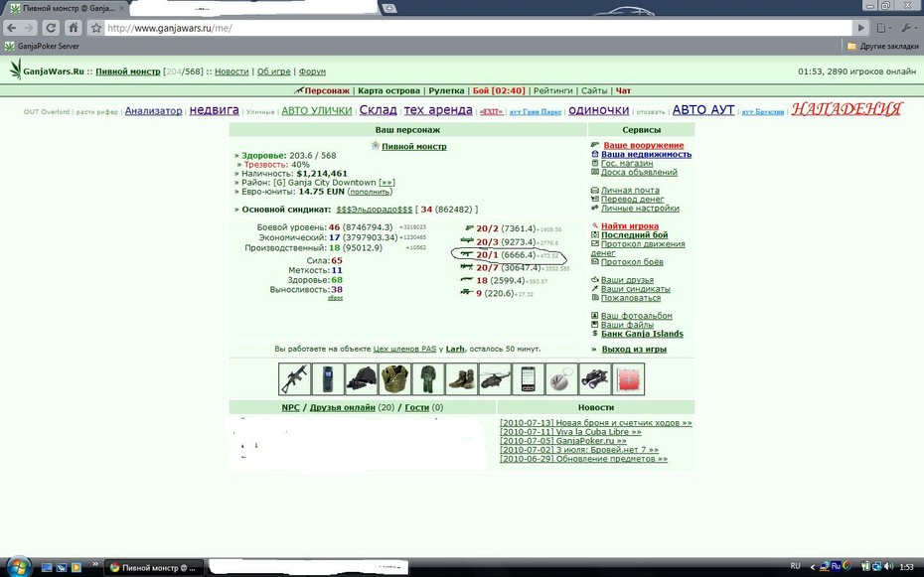Open the new tab button

point(389,8)
